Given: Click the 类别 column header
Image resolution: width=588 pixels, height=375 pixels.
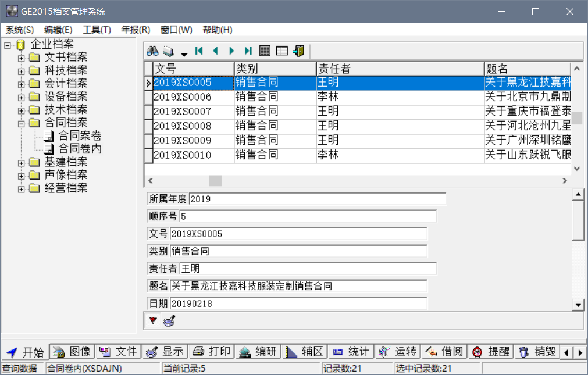Looking at the screenshot, I should (275, 69).
